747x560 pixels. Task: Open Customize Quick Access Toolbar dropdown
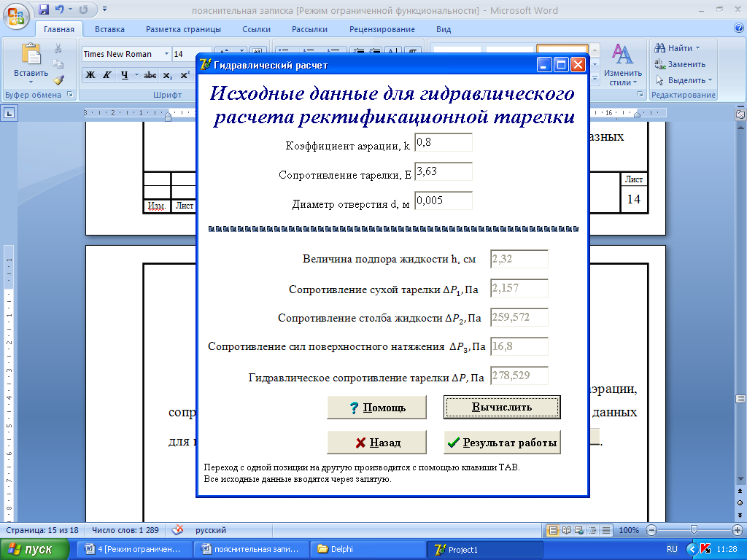[104, 9]
